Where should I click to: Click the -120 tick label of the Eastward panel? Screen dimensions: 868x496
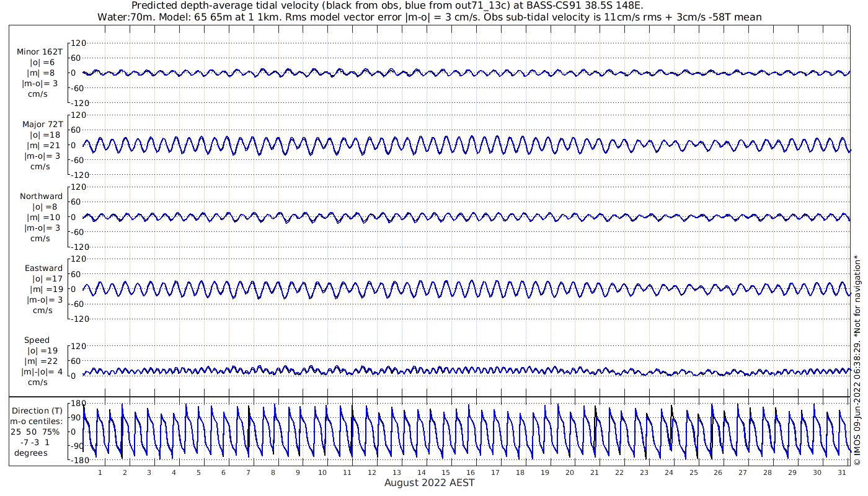point(76,319)
